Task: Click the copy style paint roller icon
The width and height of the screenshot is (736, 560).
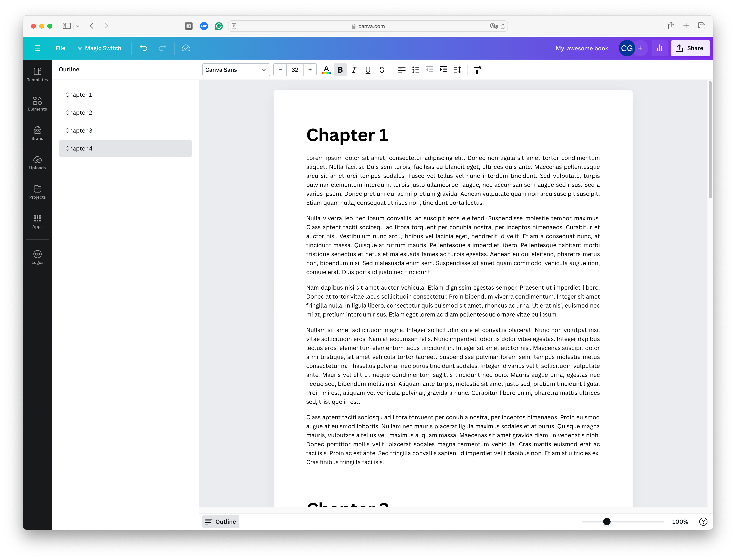Action: click(x=477, y=70)
